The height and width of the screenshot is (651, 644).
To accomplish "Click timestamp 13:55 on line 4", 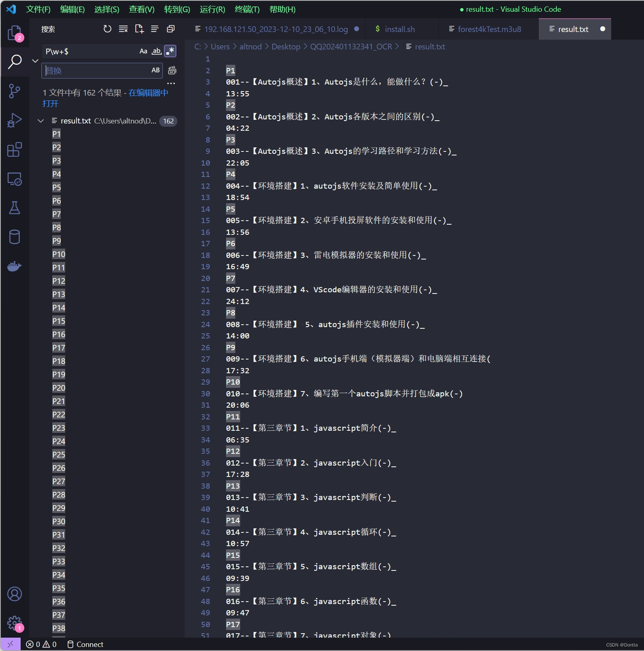I will tap(238, 94).
